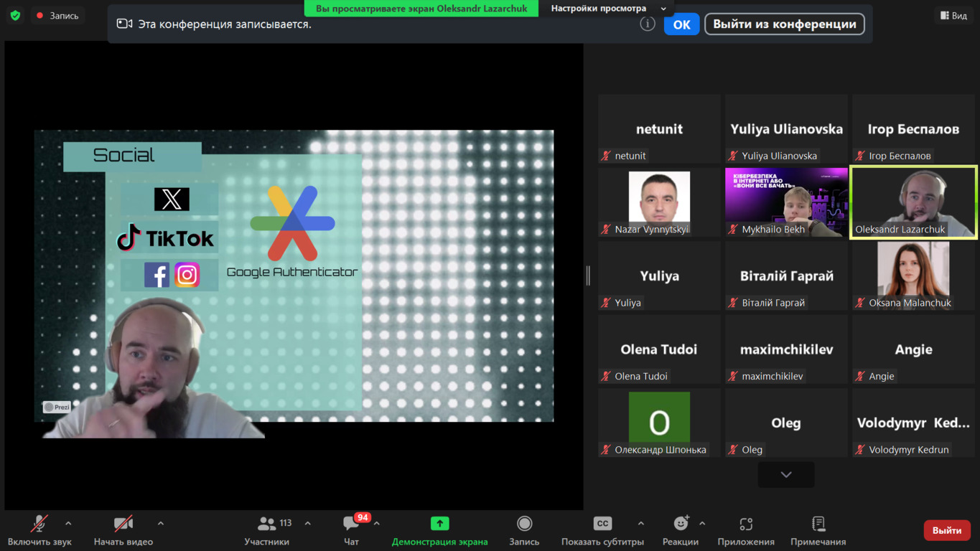
Task: Click muted mic icon on Oleg tile
Action: [x=733, y=450]
